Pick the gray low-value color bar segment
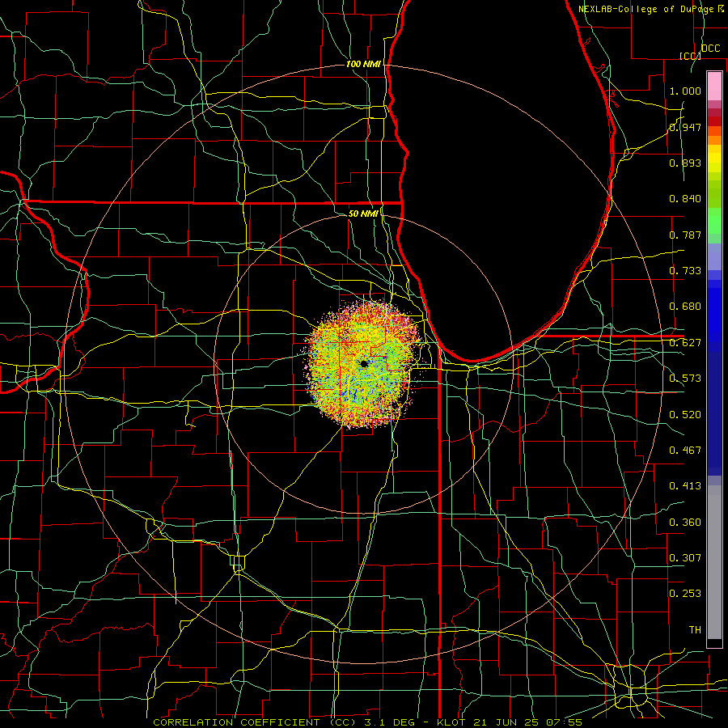This screenshot has width=728, height=728. tap(714, 562)
